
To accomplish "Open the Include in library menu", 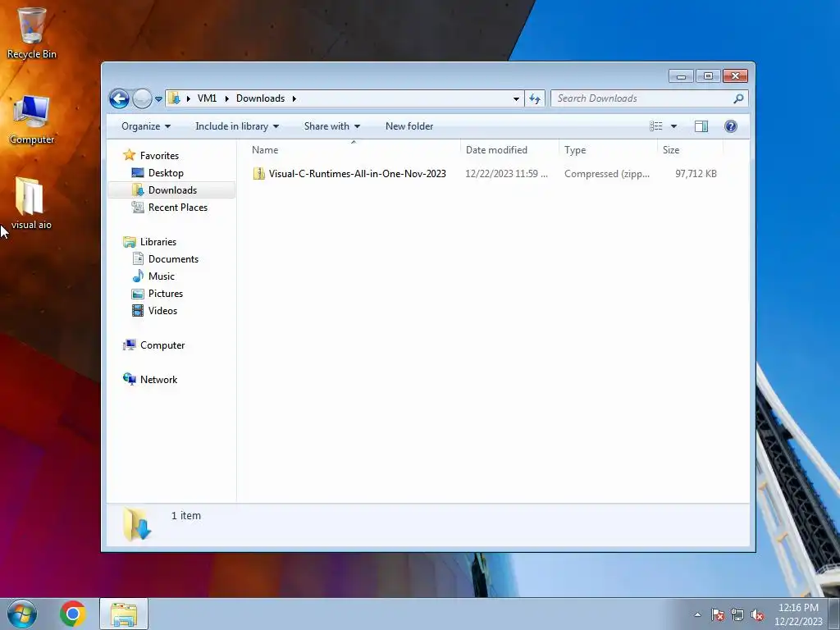I will [x=237, y=126].
